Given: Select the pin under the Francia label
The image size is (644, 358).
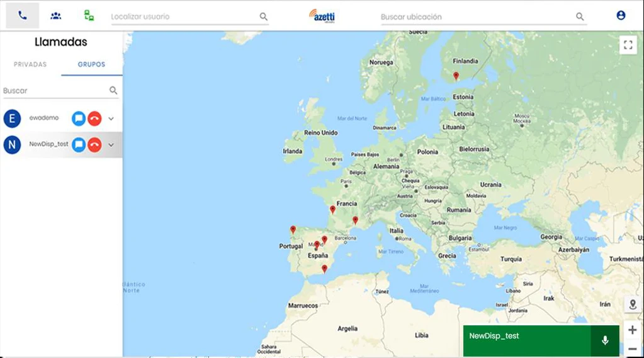Looking at the screenshot, I should pyautogui.click(x=332, y=210).
